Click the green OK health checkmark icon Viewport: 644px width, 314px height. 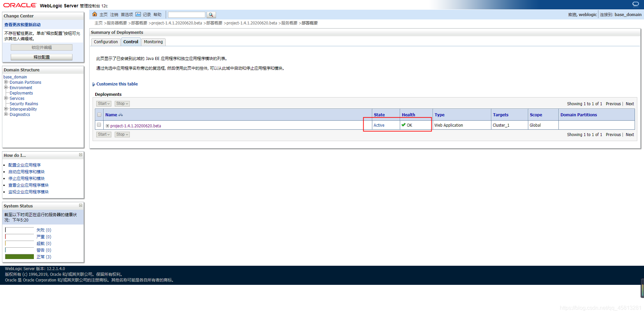(404, 125)
